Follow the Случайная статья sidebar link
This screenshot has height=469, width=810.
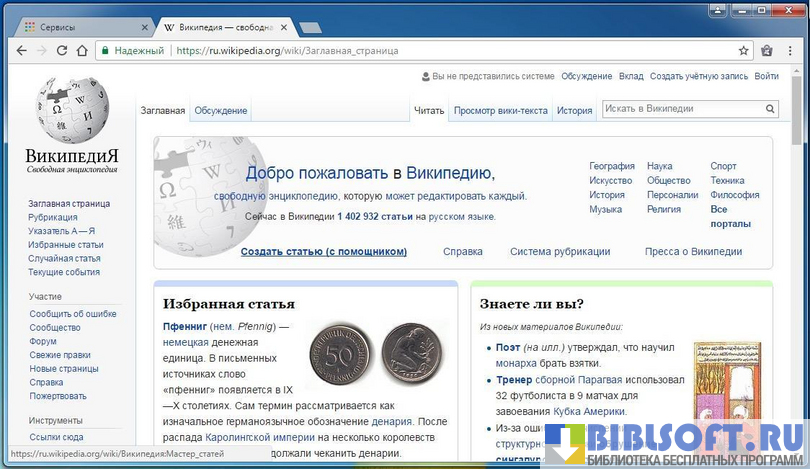[64, 258]
